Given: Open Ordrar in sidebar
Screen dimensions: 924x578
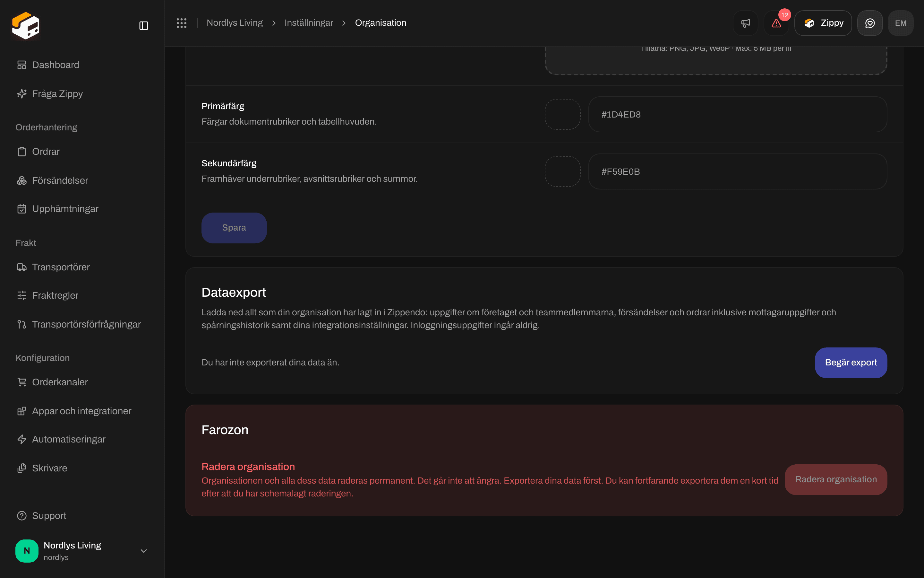Looking at the screenshot, I should [x=82, y=151].
